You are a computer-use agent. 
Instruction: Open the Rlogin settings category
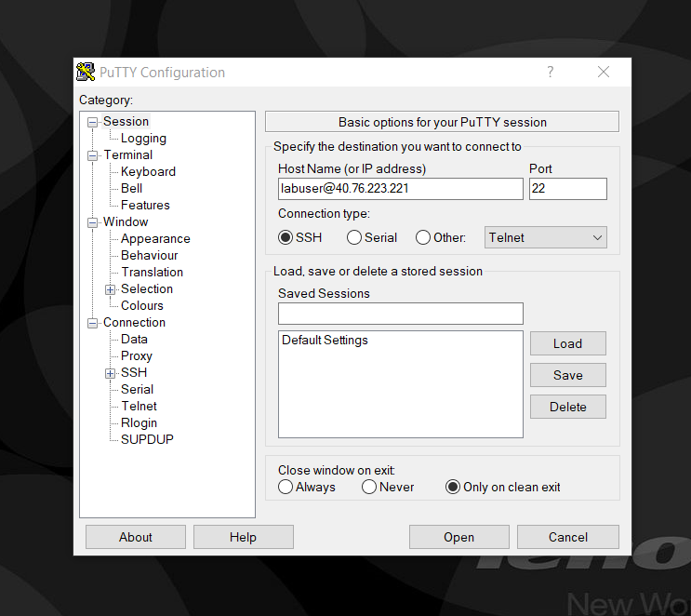pyautogui.click(x=139, y=422)
